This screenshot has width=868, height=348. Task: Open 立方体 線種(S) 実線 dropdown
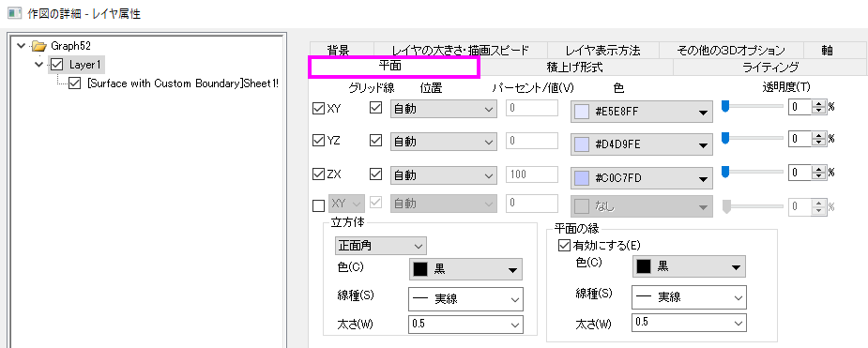[465, 299]
